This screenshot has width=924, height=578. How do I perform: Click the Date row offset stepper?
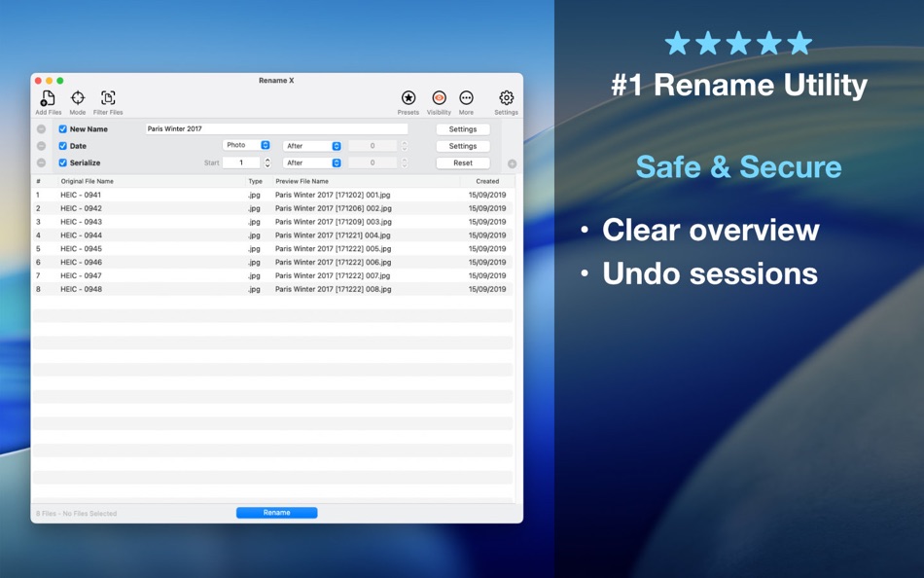tap(405, 146)
